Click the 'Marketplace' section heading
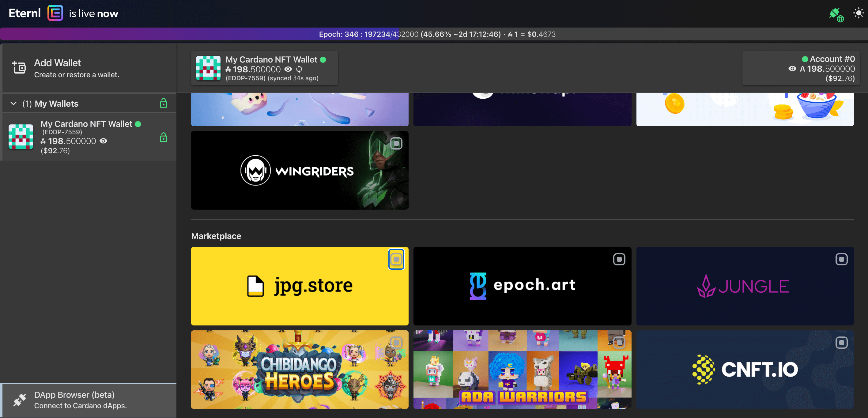 [216, 236]
